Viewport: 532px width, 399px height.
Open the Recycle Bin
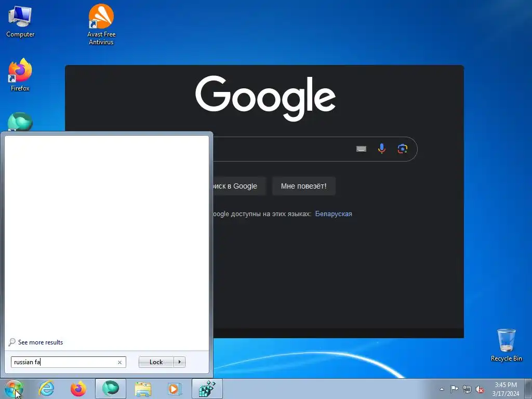tap(506, 345)
